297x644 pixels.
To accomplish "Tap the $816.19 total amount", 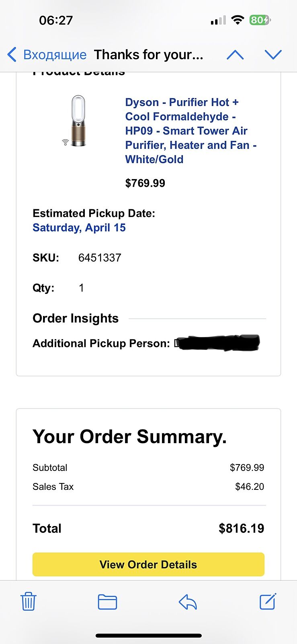I will pyautogui.click(x=241, y=528).
